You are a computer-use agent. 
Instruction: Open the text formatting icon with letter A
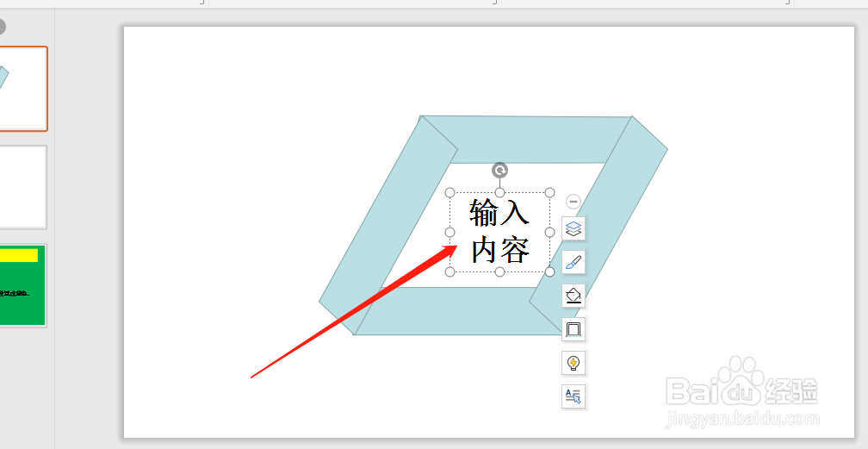[573, 396]
